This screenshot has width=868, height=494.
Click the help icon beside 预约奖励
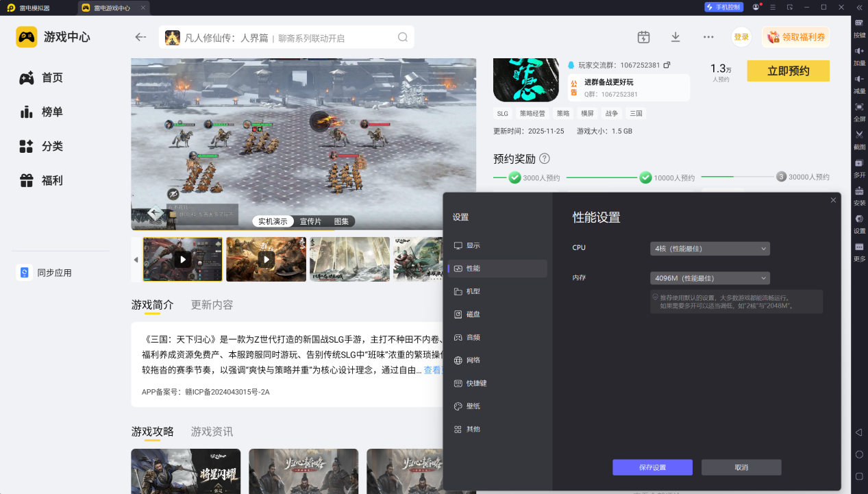point(545,159)
